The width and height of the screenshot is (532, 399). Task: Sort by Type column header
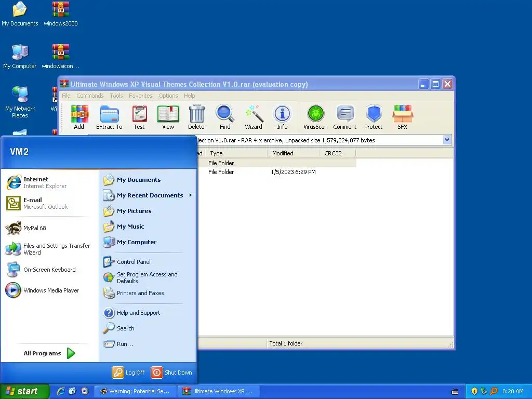point(236,153)
